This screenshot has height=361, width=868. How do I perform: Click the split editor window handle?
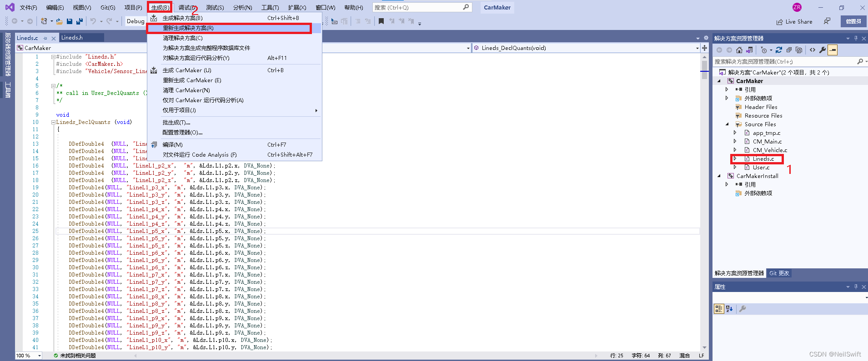pos(704,48)
